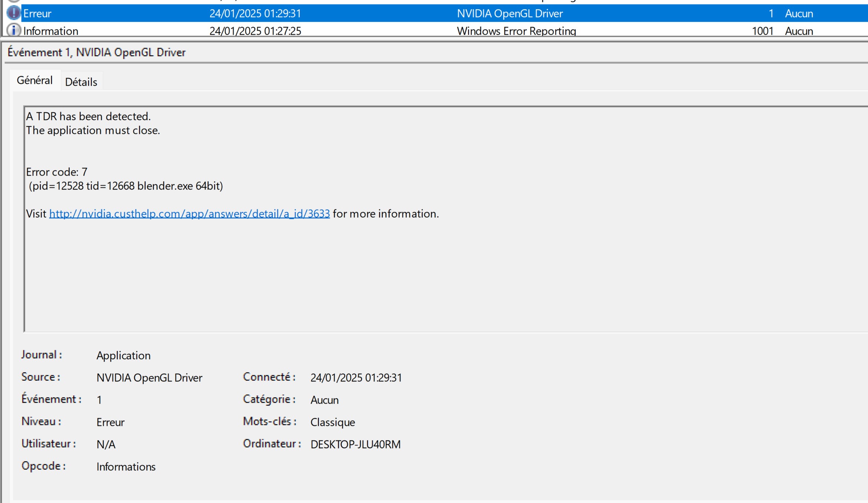The width and height of the screenshot is (868, 503).
Task: Switch to the Détails tab
Action: 81,82
